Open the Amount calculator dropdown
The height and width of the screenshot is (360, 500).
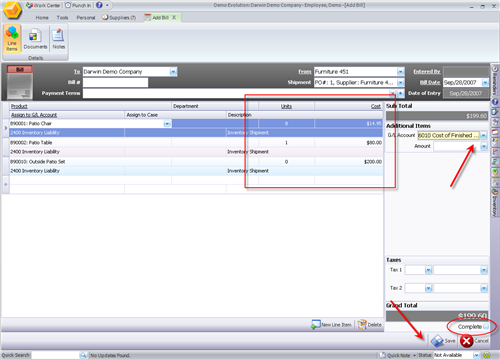coord(484,146)
